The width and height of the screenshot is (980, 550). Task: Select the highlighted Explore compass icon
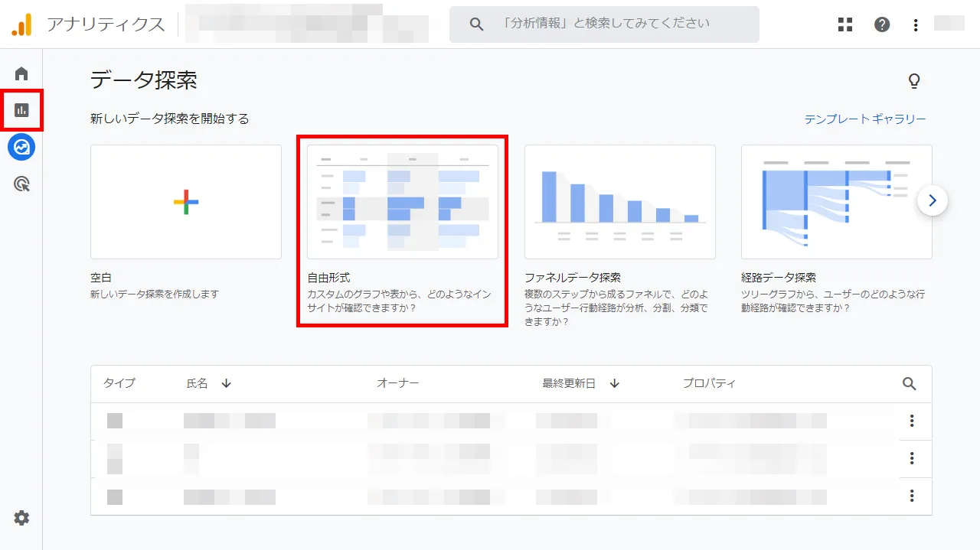point(21,147)
